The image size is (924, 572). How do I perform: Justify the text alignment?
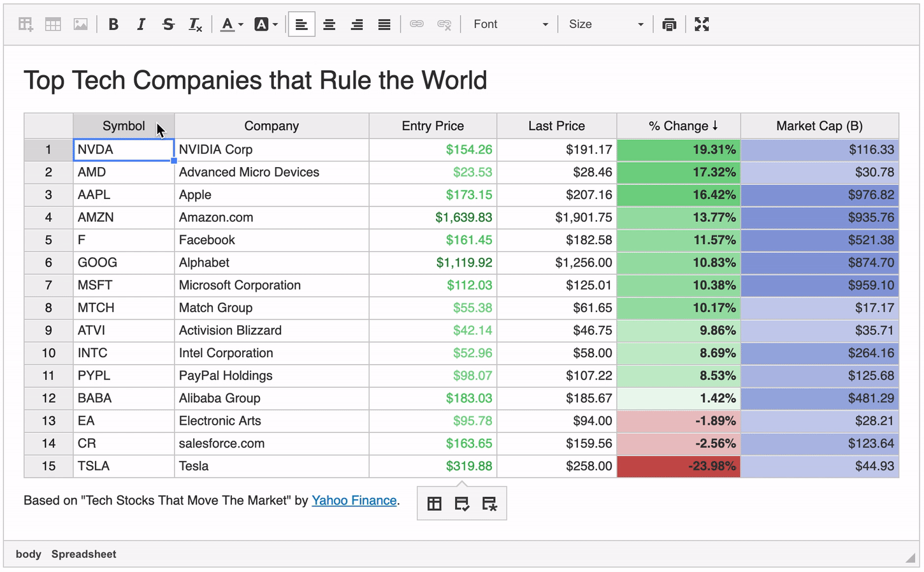click(x=384, y=24)
